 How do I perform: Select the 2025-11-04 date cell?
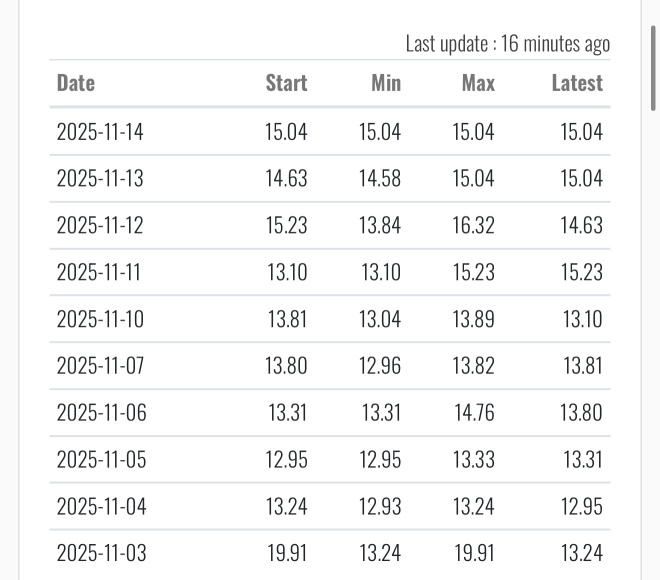[100, 507]
